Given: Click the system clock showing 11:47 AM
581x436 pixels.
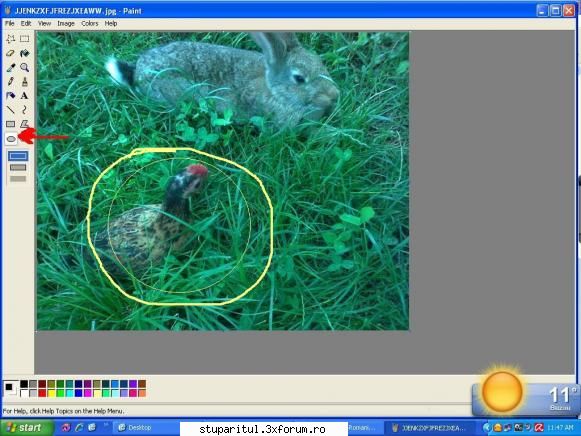Looking at the screenshot, I should click(560, 428).
